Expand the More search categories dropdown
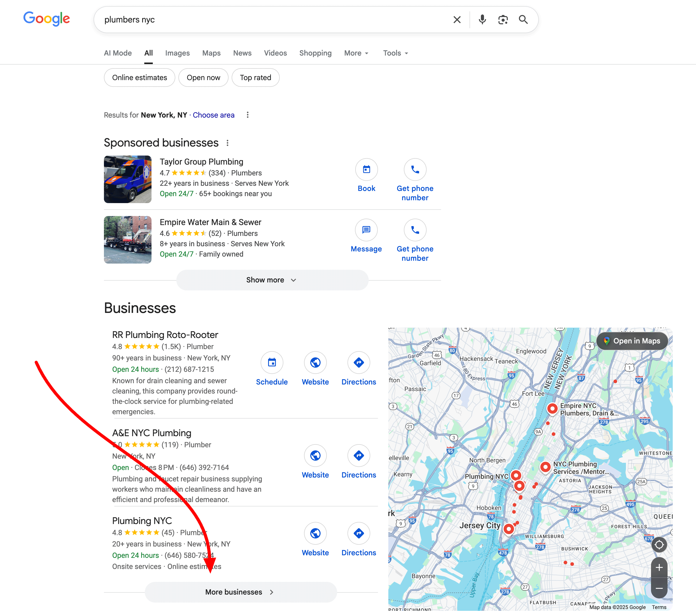The height and width of the screenshot is (616, 696). click(x=356, y=53)
